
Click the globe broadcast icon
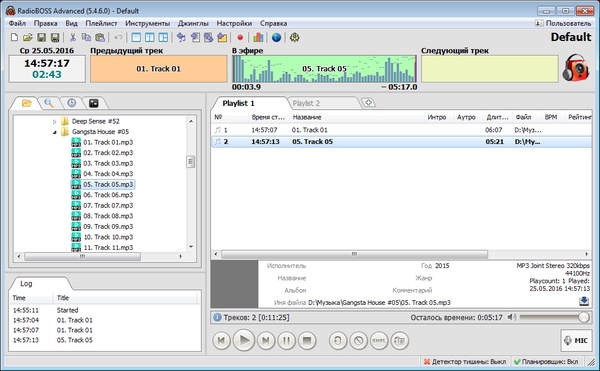[x=276, y=37]
